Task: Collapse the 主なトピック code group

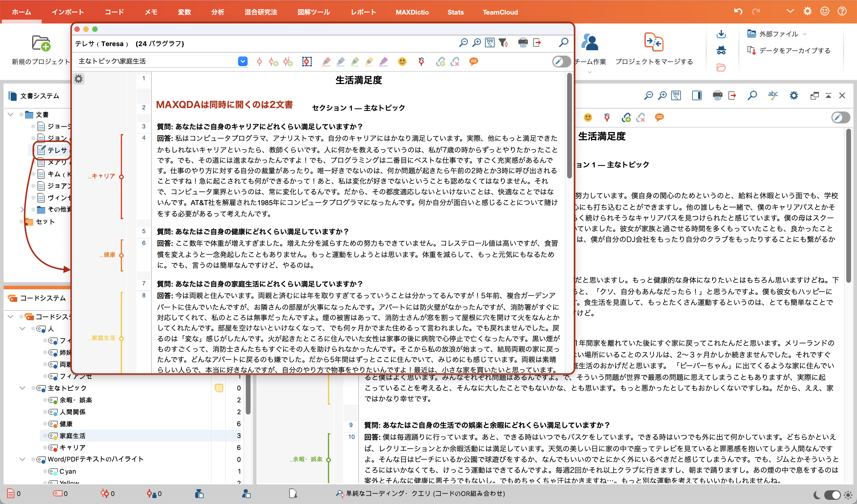Action: pos(22,388)
